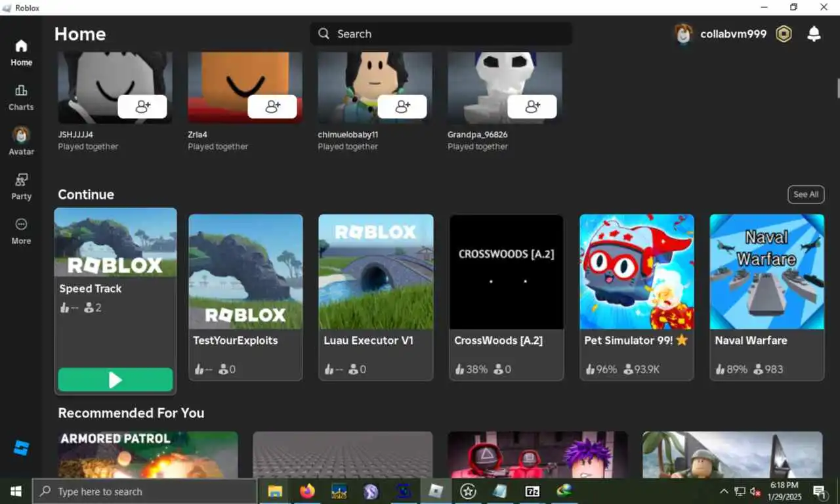Click the Continue section heading
The width and height of the screenshot is (840, 504).
[x=86, y=194]
